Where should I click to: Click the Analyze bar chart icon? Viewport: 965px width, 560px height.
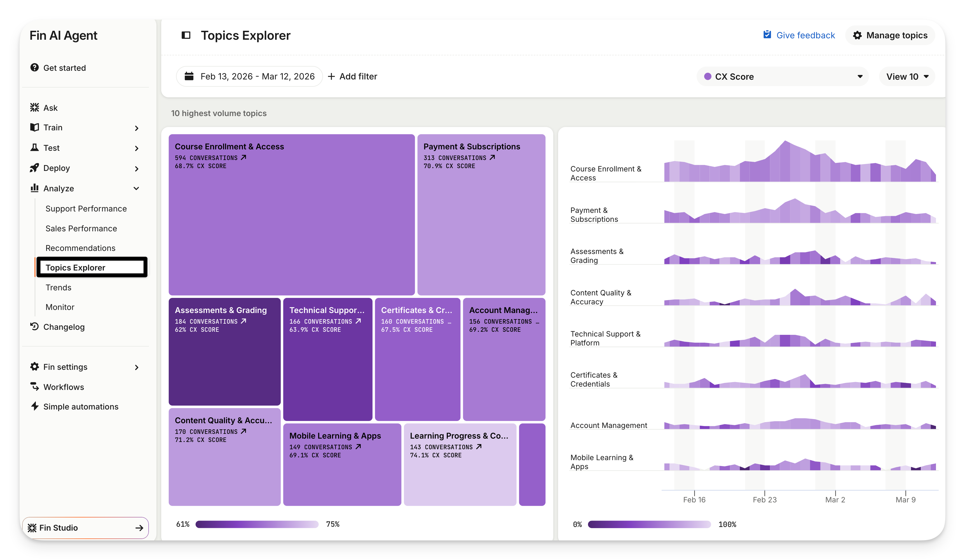point(34,188)
